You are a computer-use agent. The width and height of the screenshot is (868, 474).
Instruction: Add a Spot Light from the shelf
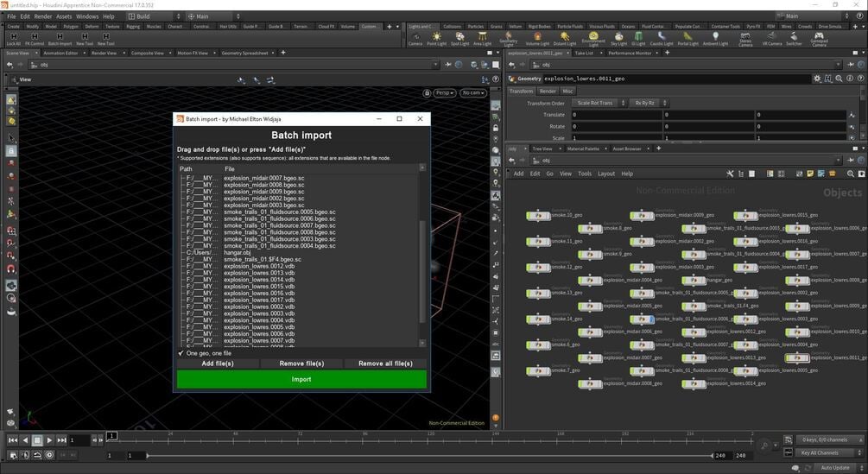(x=459, y=39)
